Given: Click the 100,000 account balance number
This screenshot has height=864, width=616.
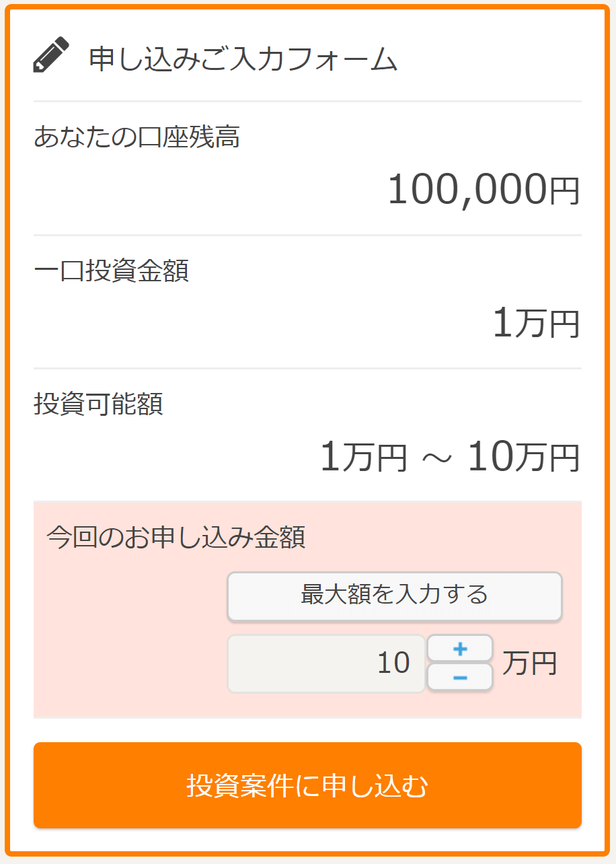Looking at the screenshot, I should pyautogui.click(x=467, y=190).
